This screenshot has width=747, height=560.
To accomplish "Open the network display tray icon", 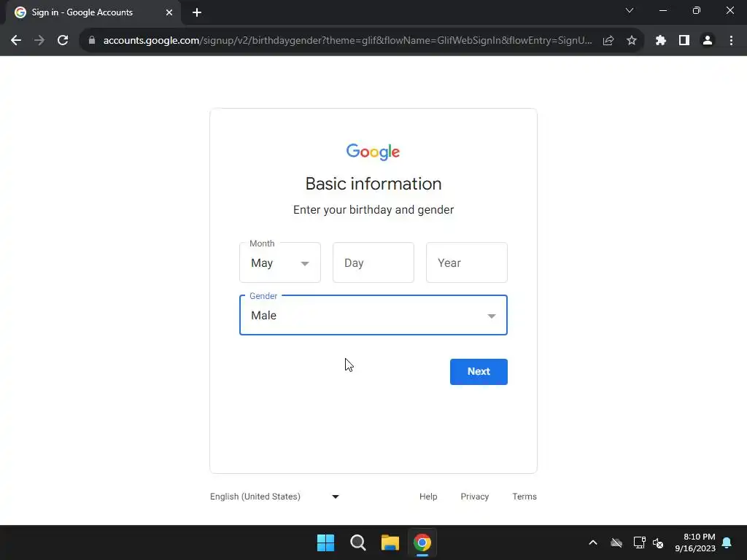I will pyautogui.click(x=639, y=542).
